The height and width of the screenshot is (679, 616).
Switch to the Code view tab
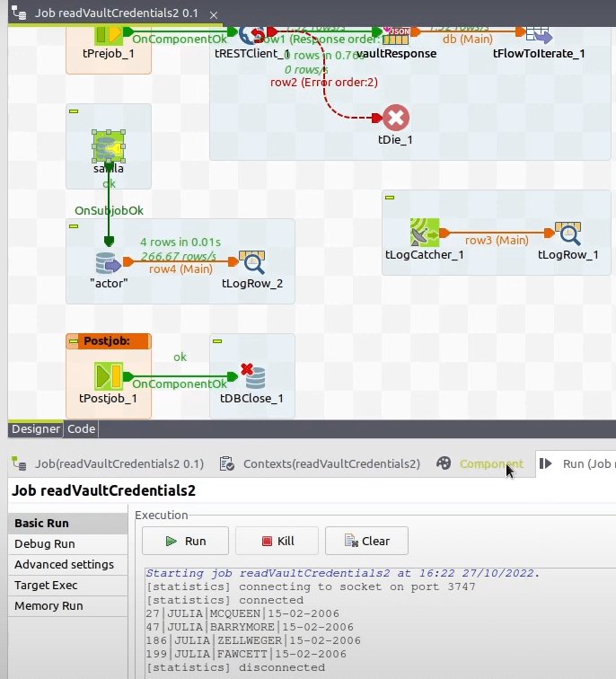coord(82,429)
